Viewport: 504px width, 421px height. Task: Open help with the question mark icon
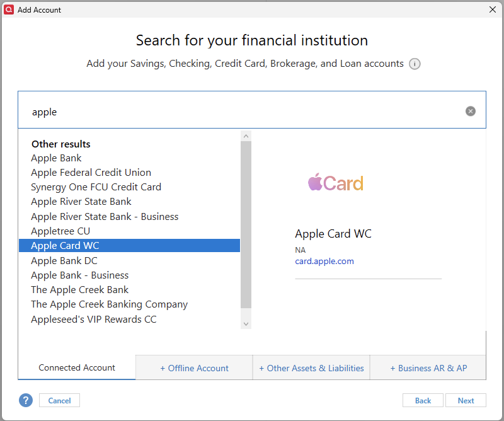tap(26, 400)
